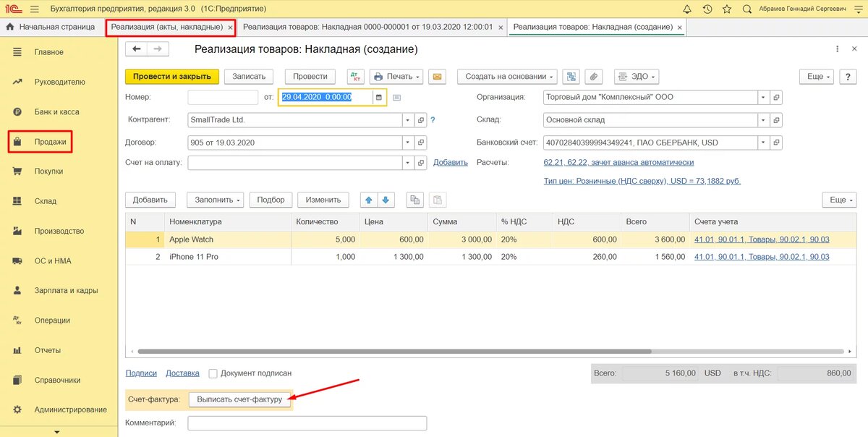Show the Дт/Кт postings icon
Screen dimensions: 868x437
pyautogui.click(x=355, y=76)
